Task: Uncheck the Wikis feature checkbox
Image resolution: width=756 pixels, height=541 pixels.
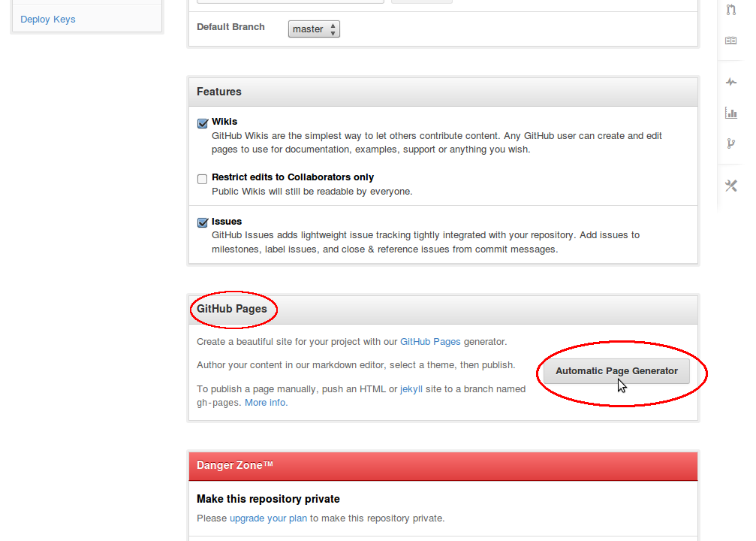Action: [x=203, y=123]
